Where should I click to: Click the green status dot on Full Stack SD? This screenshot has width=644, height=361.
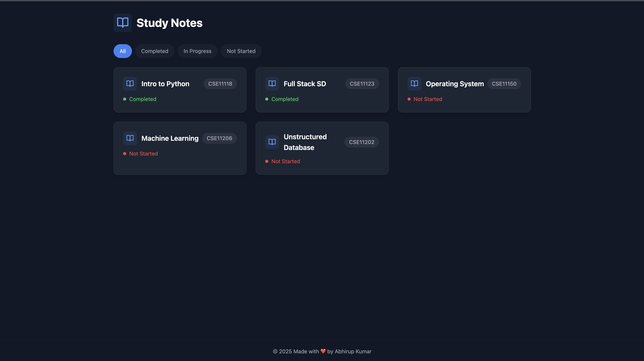(267, 99)
